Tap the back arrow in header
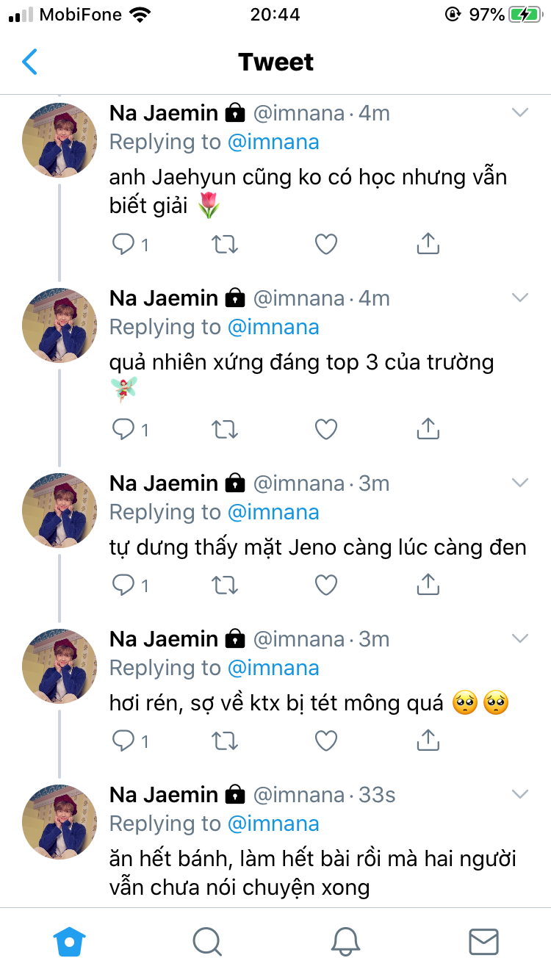551x980 pixels. 29,62
